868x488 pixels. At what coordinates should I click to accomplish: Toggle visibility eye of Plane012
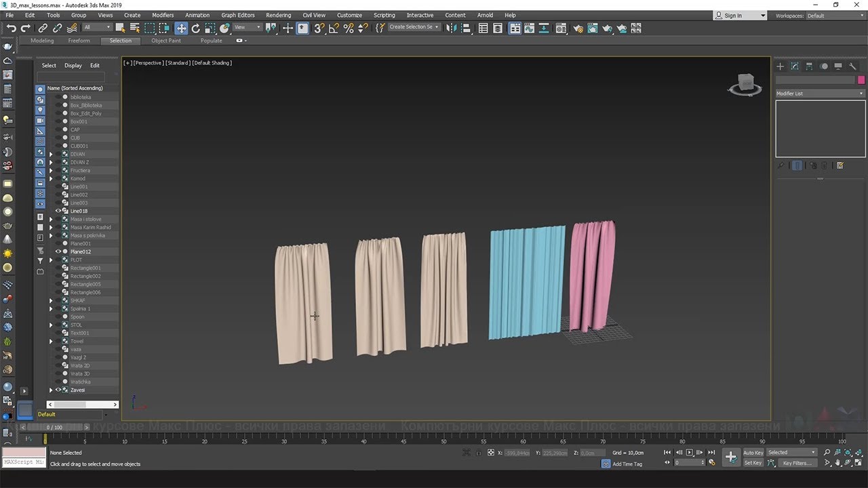[x=58, y=251]
